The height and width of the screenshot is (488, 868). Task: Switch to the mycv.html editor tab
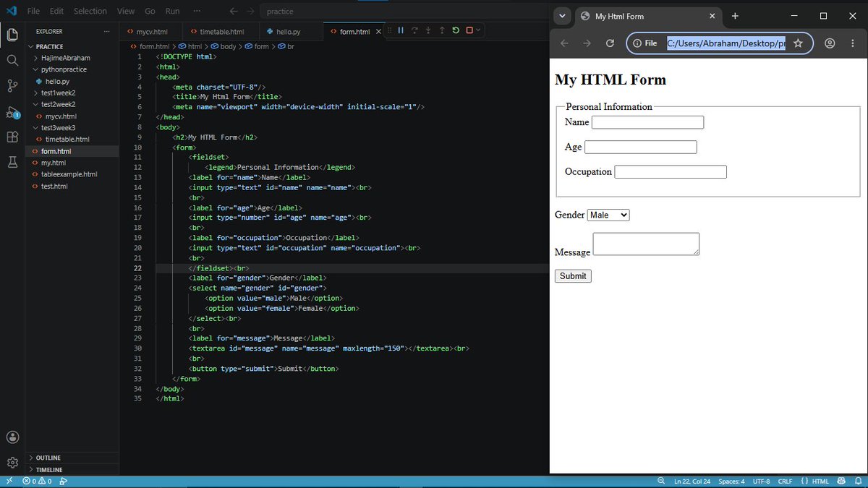[x=152, y=32]
